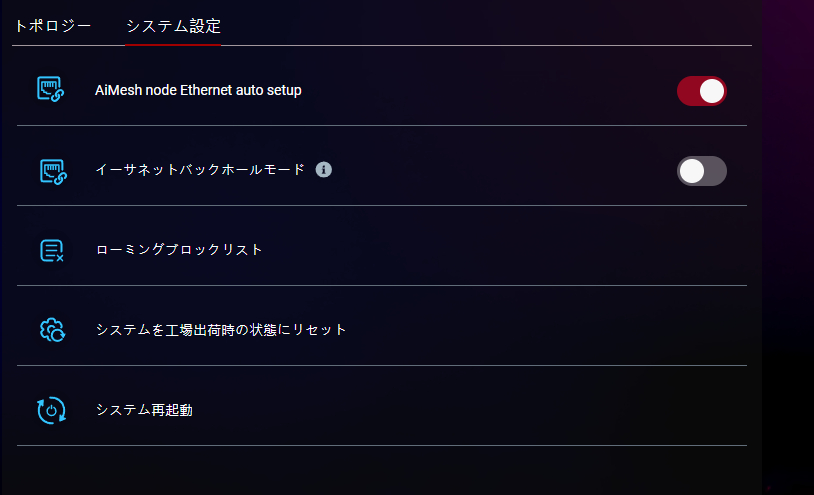The height and width of the screenshot is (495, 814).
Task: Show info for イーサネットバックホールモード
Action: pyautogui.click(x=323, y=170)
